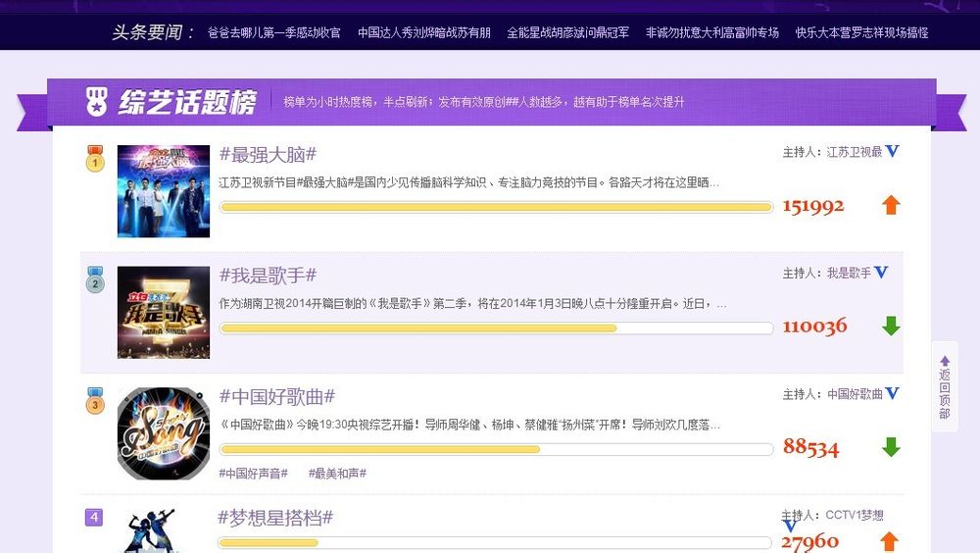Viewport: 980px width, 553px height.
Task: Click orange up arrow beside 151992
Action: [x=891, y=205]
